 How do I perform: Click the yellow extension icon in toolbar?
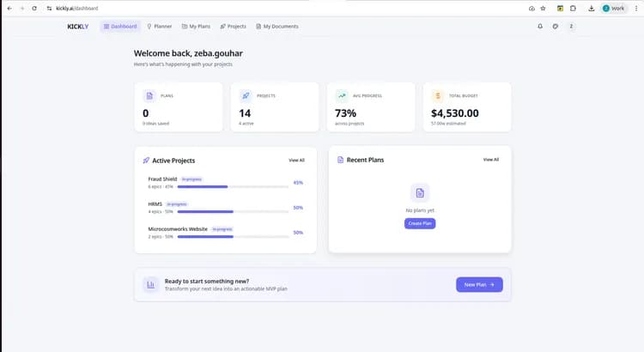pyautogui.click(x=560, y=9)
